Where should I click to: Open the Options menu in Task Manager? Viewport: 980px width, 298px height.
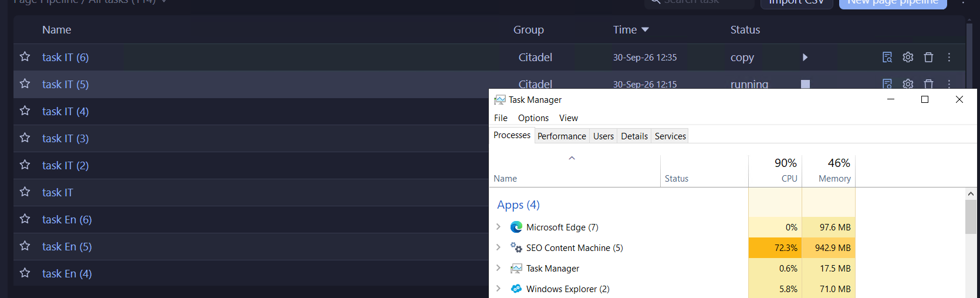[533, 118]
